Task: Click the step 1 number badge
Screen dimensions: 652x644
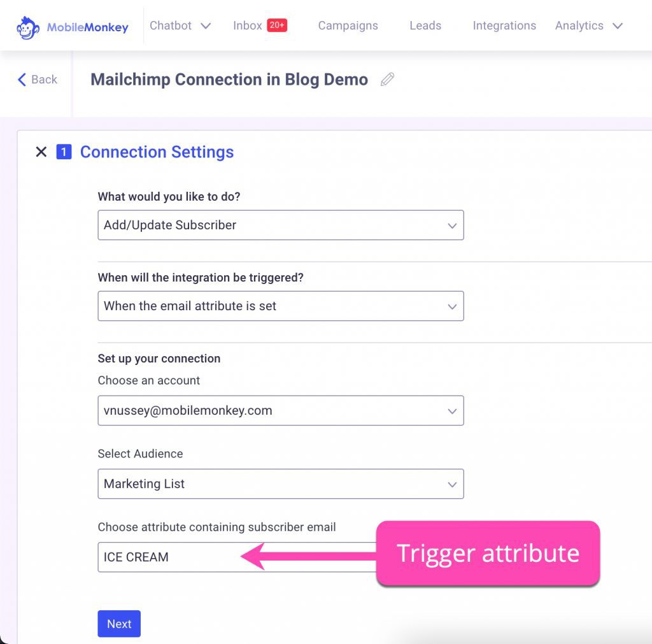Action: [x=64, y=152]
